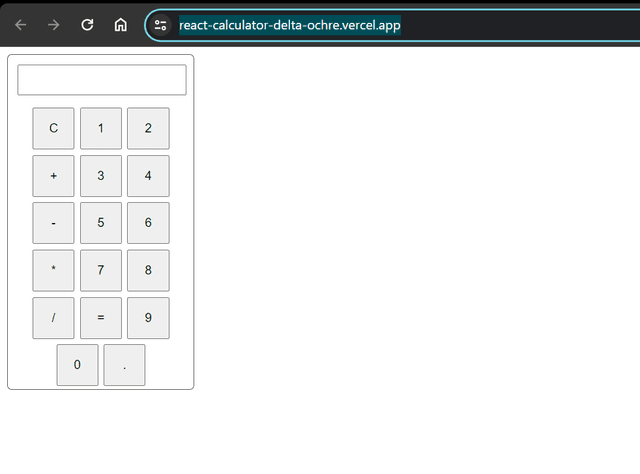Click the number 5 button

pyautogui.click(x=101, y=223)
